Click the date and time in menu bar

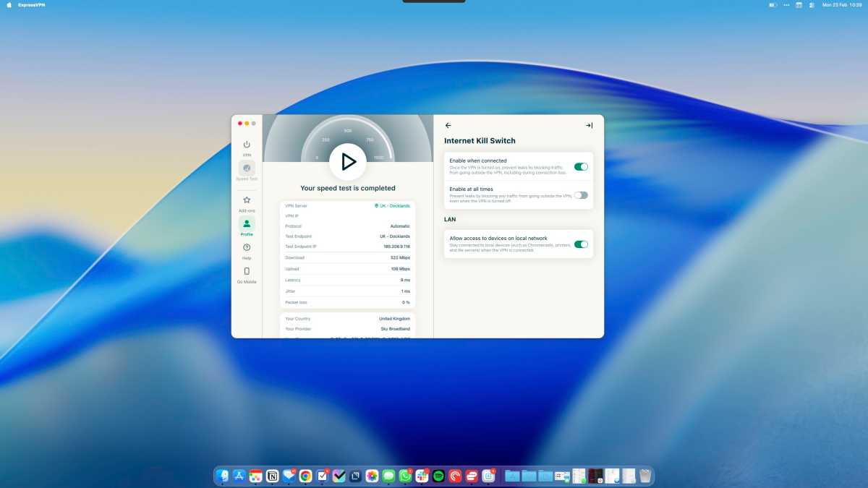point(841,4)
